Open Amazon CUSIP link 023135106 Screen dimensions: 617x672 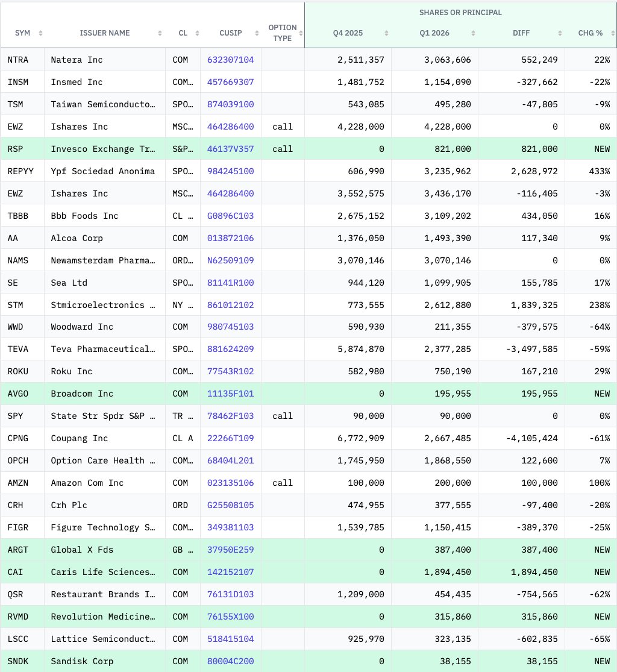pyautogui.click(x=231, y=483)
